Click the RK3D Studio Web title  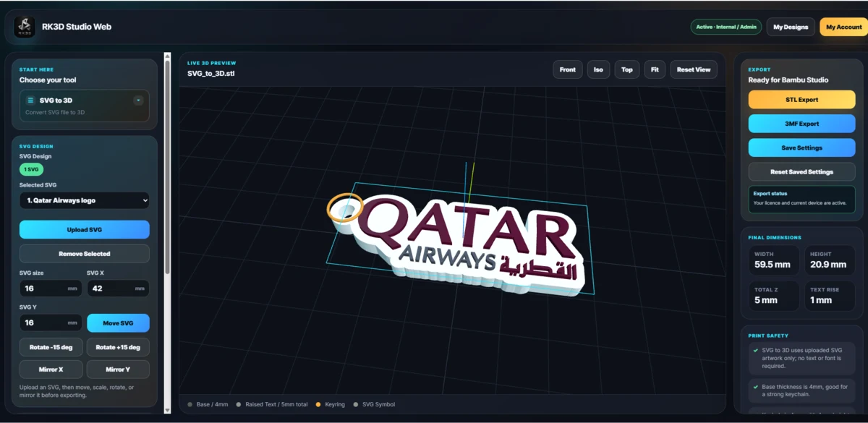coord(77,27)
